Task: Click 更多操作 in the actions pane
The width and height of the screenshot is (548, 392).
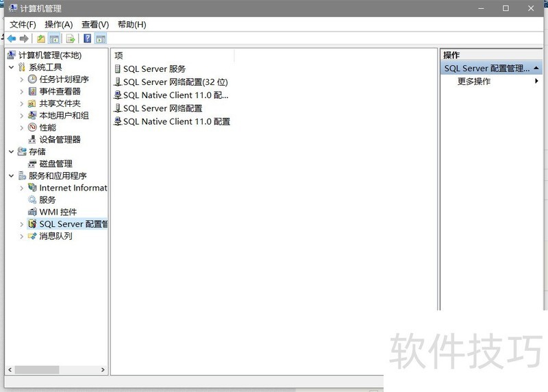Action: [x=474, y=82]
